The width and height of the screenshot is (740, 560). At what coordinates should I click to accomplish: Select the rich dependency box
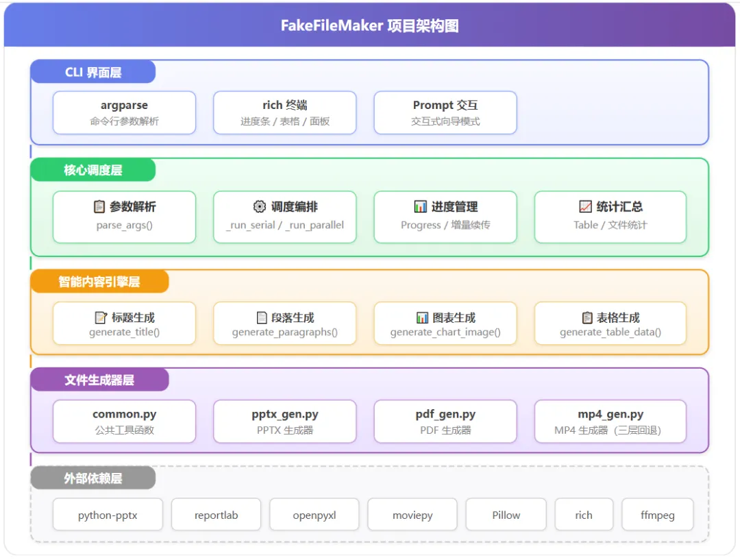point(584,515)
